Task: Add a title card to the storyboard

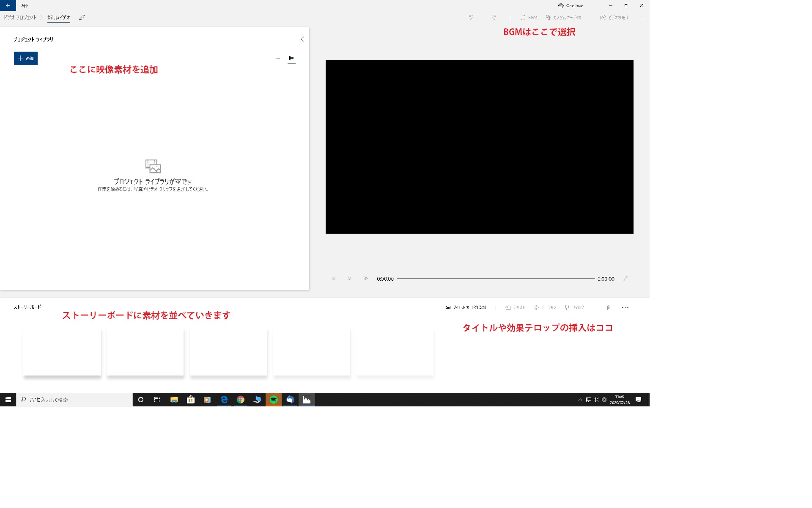Action: pyautogui.click(x=465, y=307)
